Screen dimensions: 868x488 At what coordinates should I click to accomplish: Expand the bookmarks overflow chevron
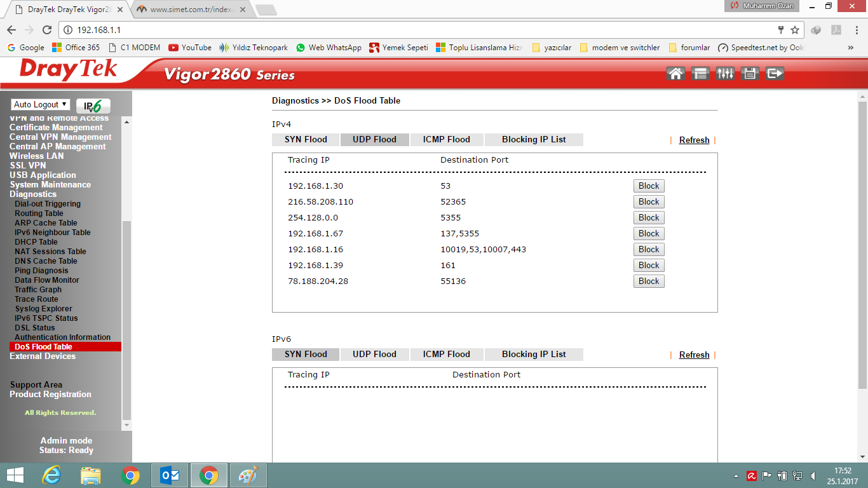tap(850, 48)
